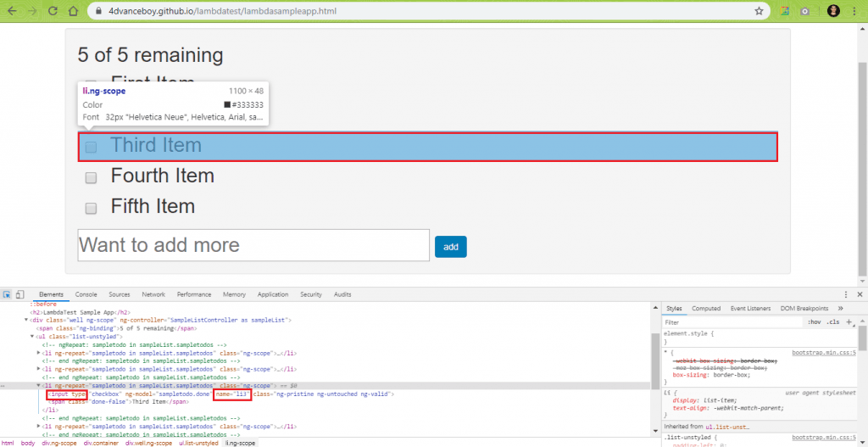
Task: Expand the first collapsed li ng-repeat node
Action: (x=38, y=353)
